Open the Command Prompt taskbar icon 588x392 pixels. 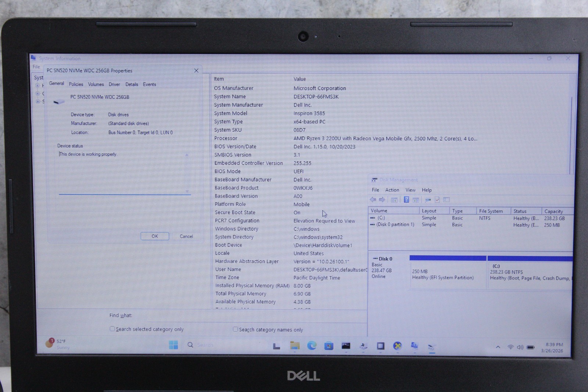pyautogui.click(x=346, y=346)
